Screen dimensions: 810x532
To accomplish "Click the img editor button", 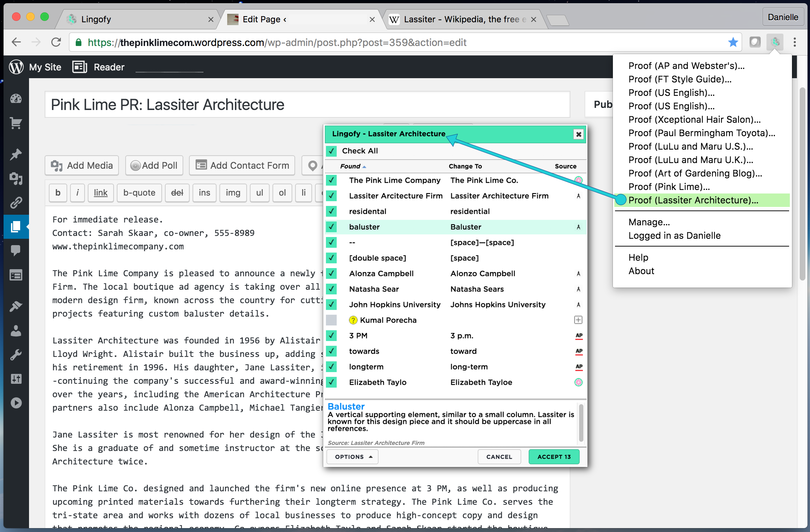I will (233, 193).
